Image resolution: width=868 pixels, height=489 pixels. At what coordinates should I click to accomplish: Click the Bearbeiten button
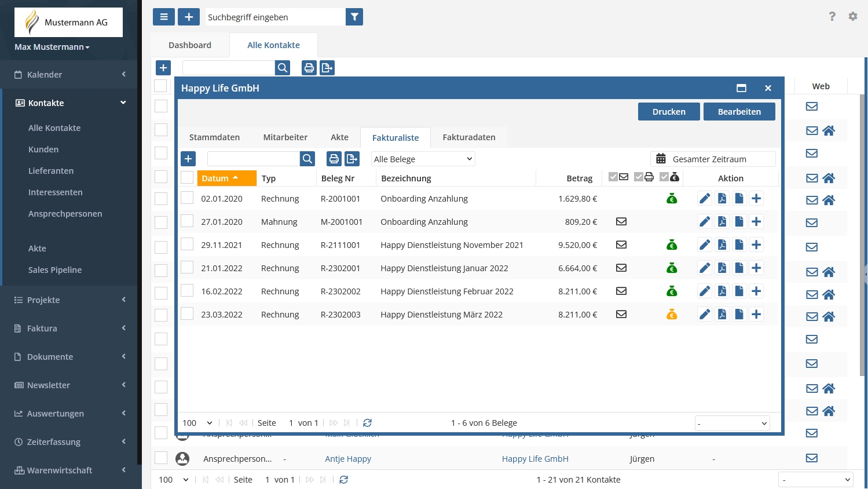point(739,112)
